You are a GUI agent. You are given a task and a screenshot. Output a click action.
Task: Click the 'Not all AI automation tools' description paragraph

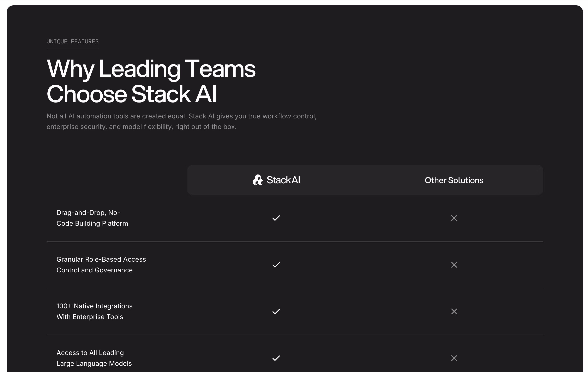click(x=181, y=122)
